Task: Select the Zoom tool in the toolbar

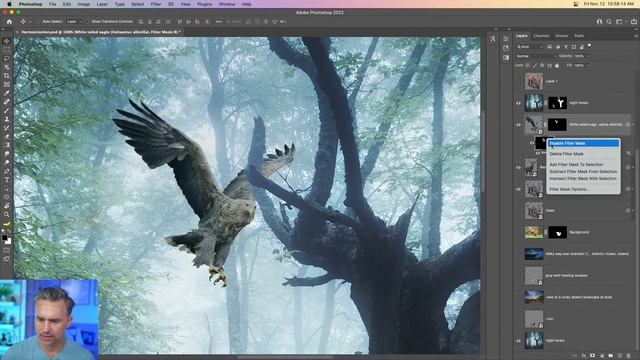Action: coord(7,214)
